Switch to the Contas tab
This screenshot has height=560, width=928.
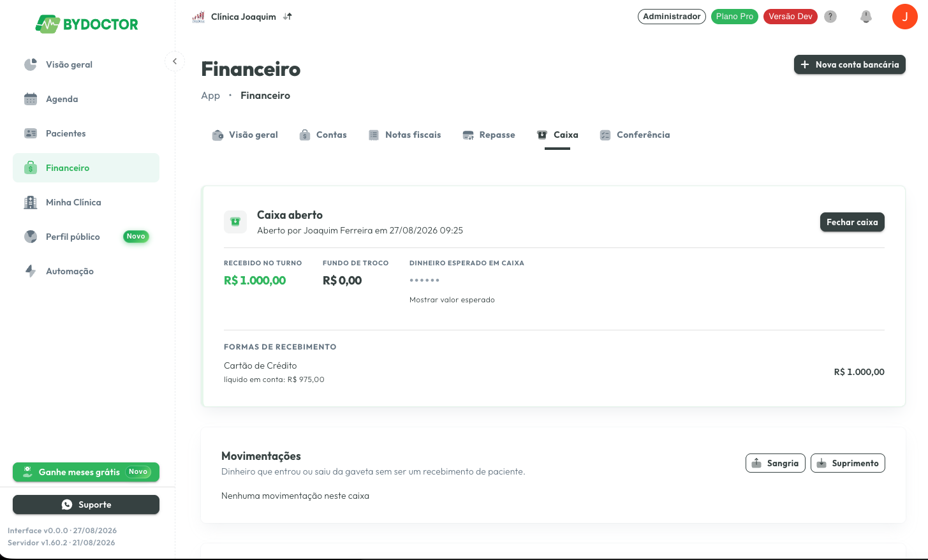[323, 135]
